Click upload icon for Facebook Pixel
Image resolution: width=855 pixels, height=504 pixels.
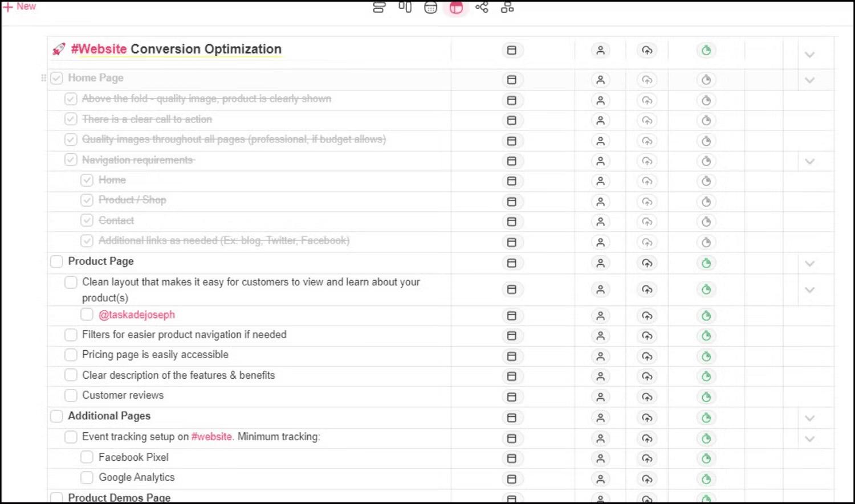pos(647,458)
